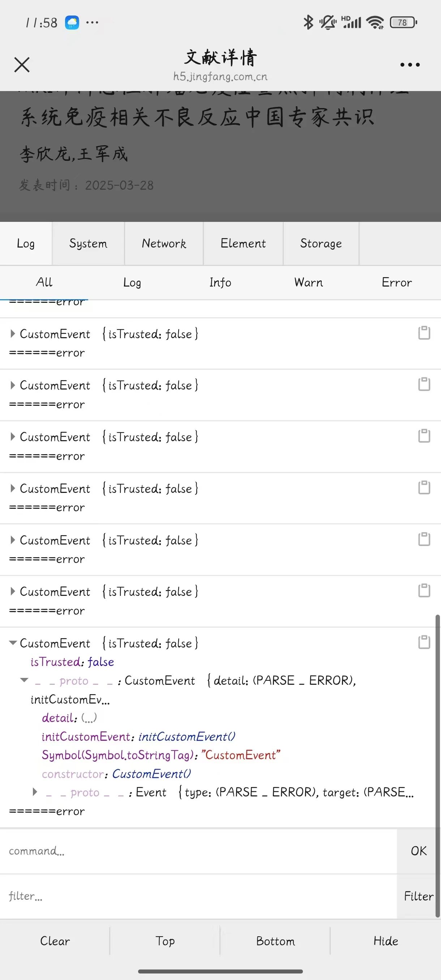Tap the battery indicator showing 78

403,22
